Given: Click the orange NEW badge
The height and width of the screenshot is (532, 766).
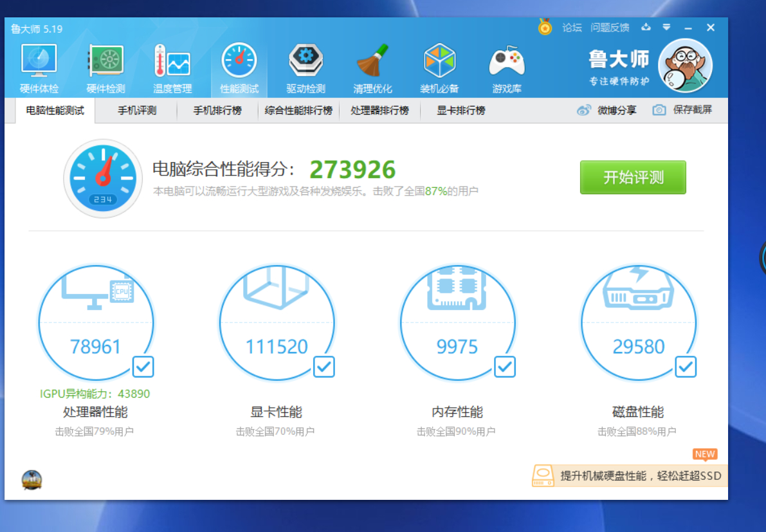Looking at the screenshot, I should tap(705, 454).
